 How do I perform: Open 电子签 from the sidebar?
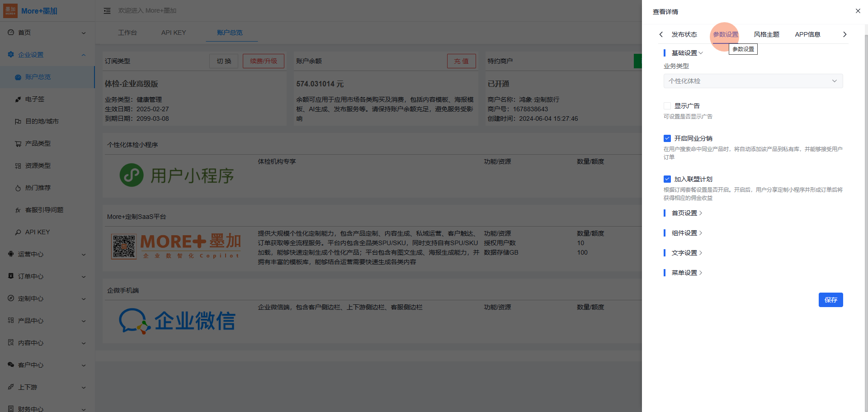(35, 99)
